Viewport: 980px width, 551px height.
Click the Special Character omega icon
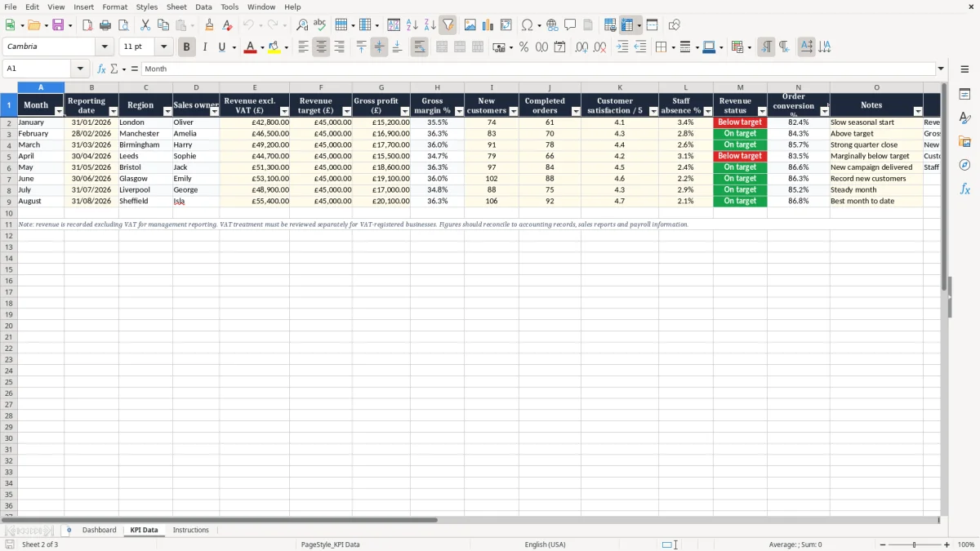[x=527, y=25]
